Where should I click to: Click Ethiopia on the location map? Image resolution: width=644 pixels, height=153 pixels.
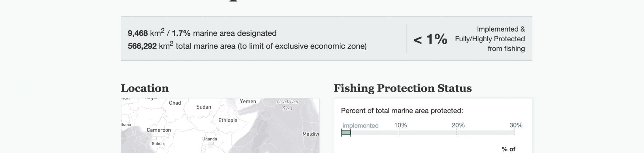click(228, 120)
